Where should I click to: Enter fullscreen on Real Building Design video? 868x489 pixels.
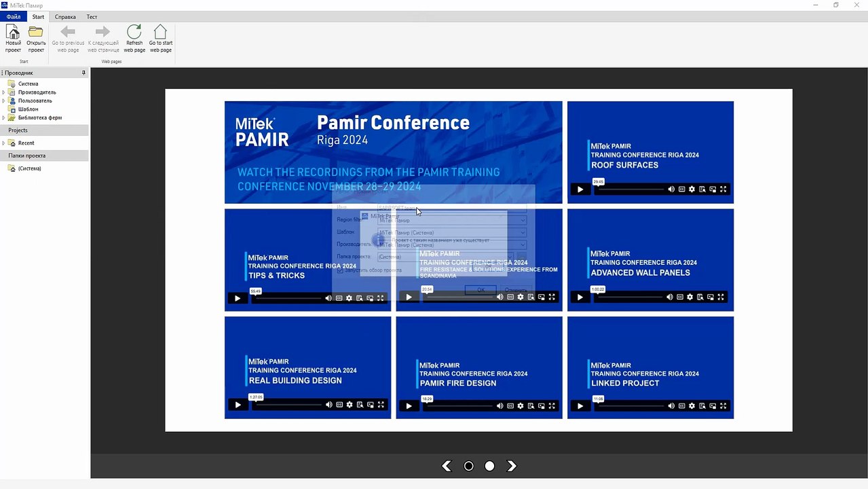[381, 405]
